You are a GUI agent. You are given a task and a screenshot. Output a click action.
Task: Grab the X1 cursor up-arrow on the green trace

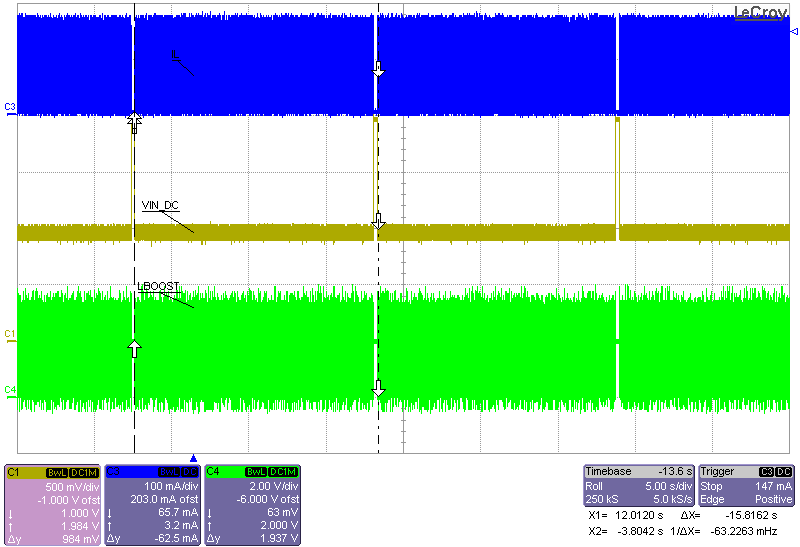pos(134,349)
